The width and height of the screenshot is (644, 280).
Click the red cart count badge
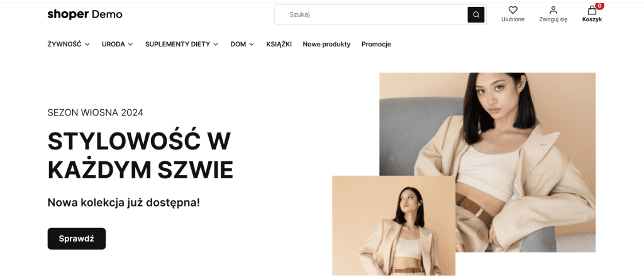(x=599, y=6)
